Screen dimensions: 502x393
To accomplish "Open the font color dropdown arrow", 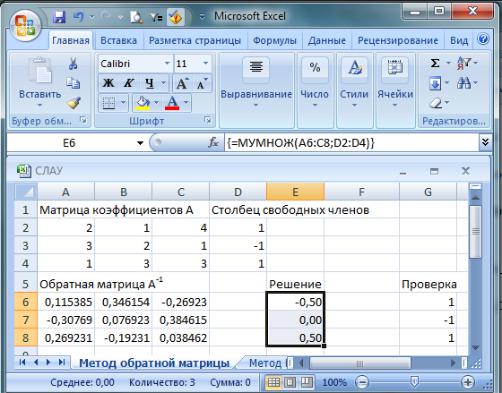I will [186, 102].
